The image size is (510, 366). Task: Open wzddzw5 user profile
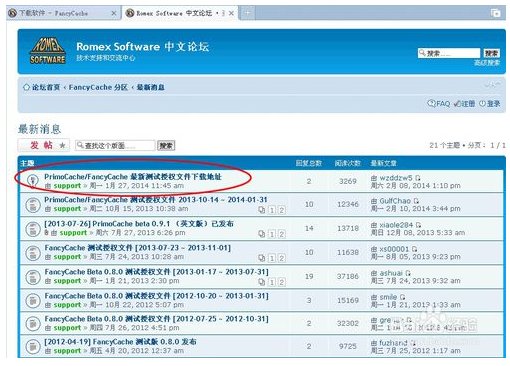pos(396,178)
